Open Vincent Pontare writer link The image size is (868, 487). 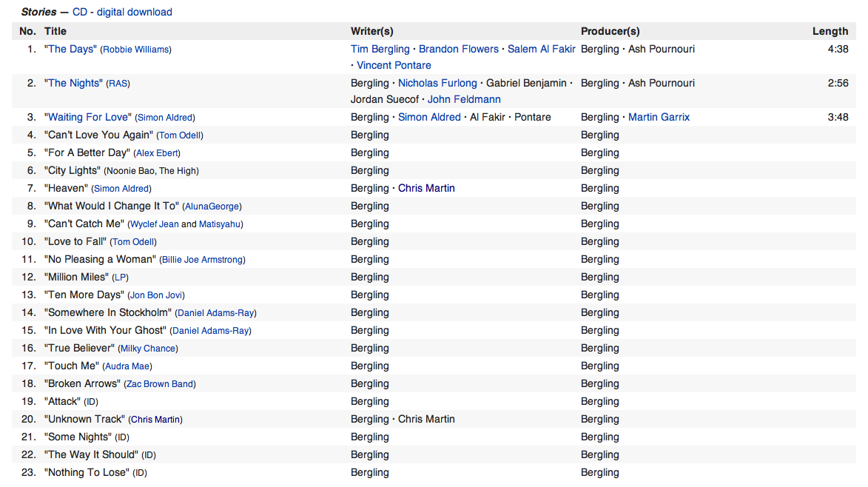pos(394,64)
